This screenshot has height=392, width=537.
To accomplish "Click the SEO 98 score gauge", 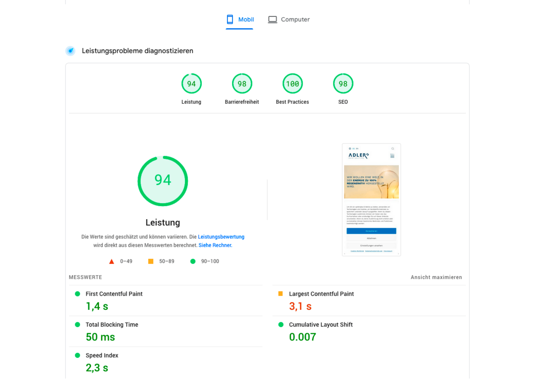I will coord(343,84).
